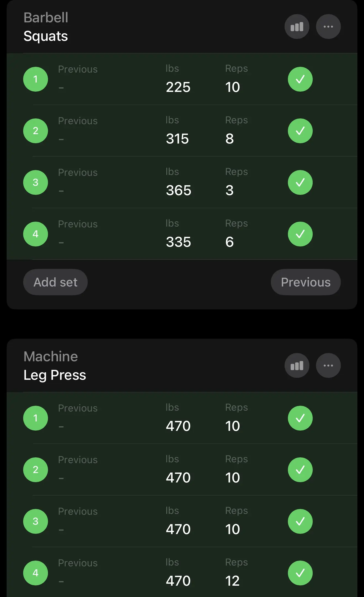
Task: Uncheck completed Squats set with 225 lbs
Action: coord(300,79)
